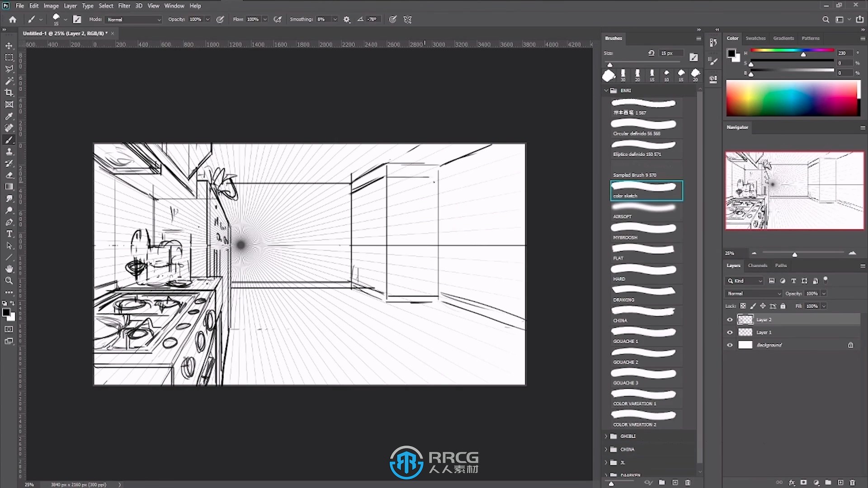
Task: Select the Smudge tool
Action: (x=9, y=198)
